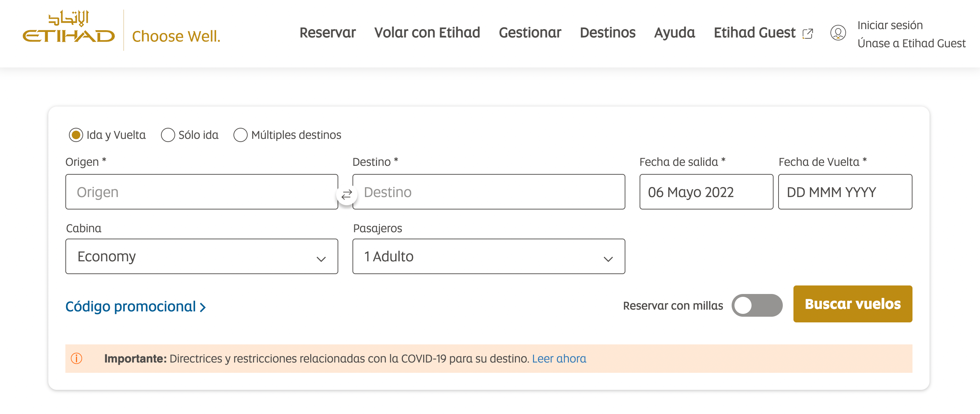Click Iniciar sesión link
The width and height of the screenshot is (980, 414).
click(890, 25)
